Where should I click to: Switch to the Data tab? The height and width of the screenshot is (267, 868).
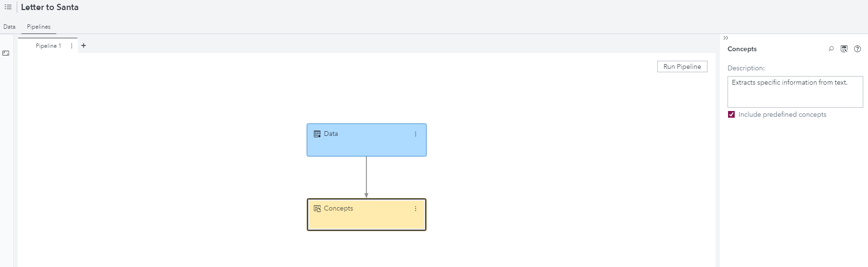10,27
